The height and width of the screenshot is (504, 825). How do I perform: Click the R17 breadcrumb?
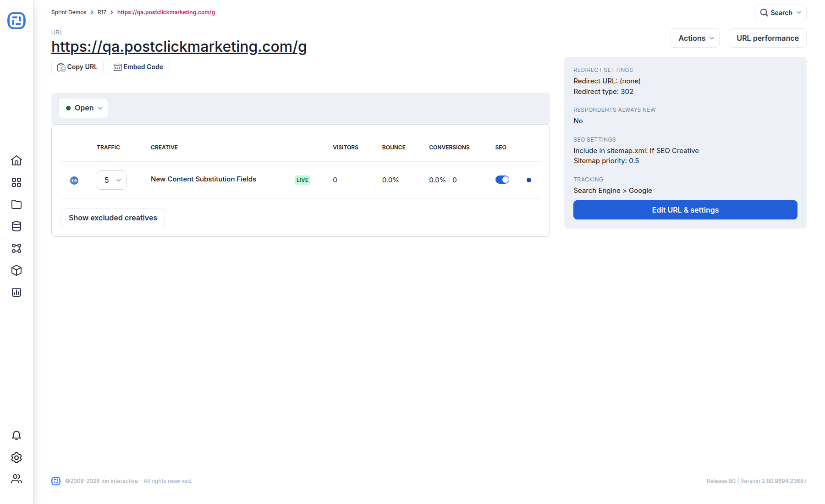click(x=102, y=12)
